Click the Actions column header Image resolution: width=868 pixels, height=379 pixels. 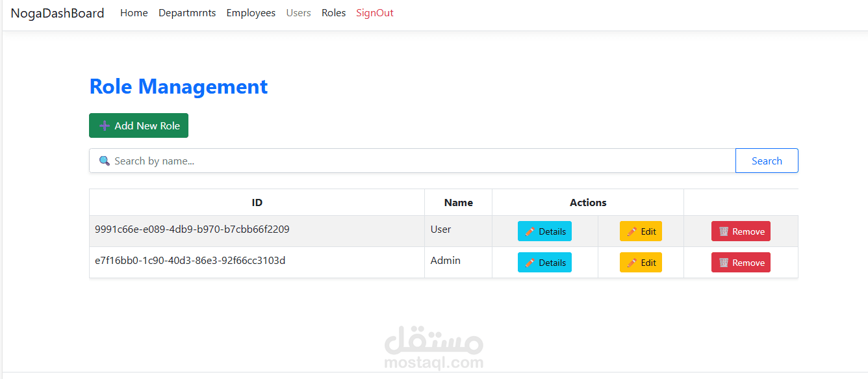(588, 202)
